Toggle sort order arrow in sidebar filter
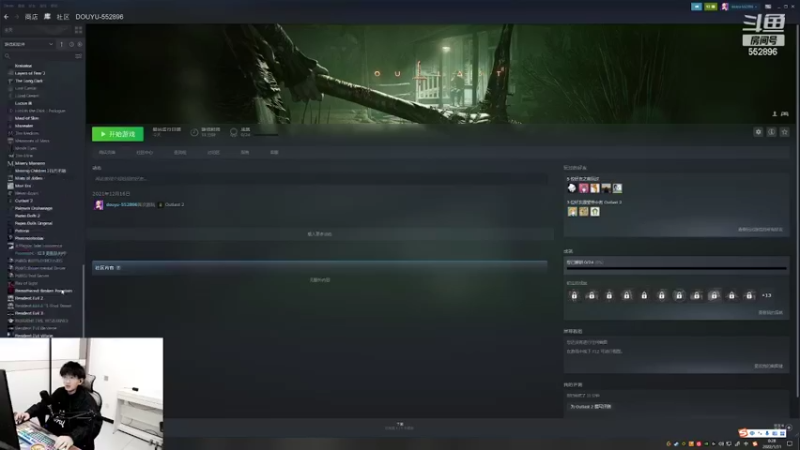800x450 pixels. pos(62,44)
